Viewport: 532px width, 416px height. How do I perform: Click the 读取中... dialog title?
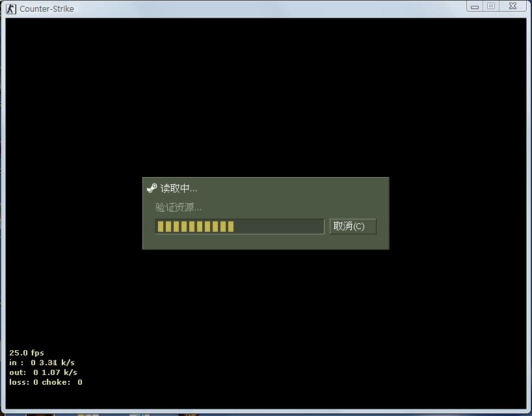tap(178, 188)
